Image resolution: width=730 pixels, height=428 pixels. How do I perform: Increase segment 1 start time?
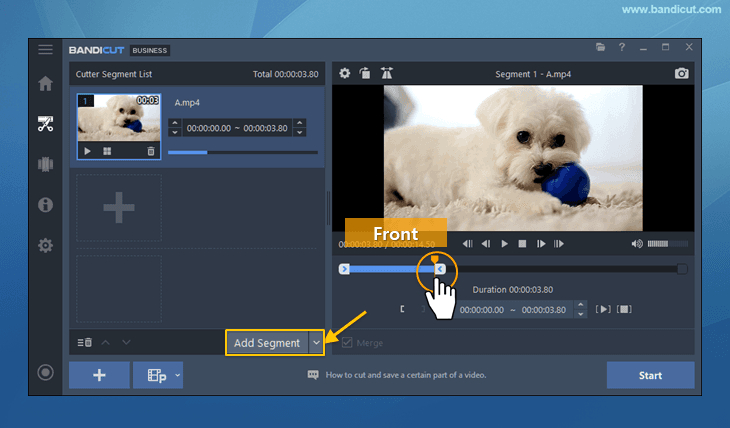coord(175,123)
